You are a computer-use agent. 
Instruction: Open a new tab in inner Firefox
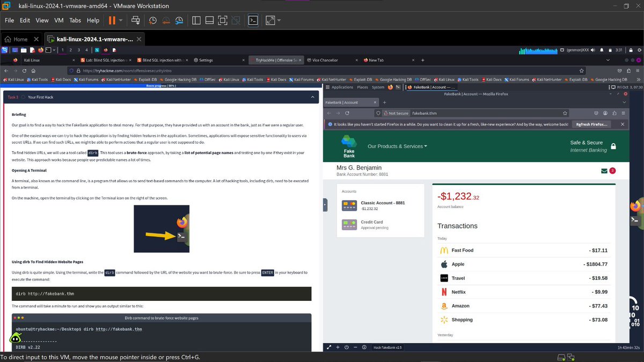click(x=384, y=102)
